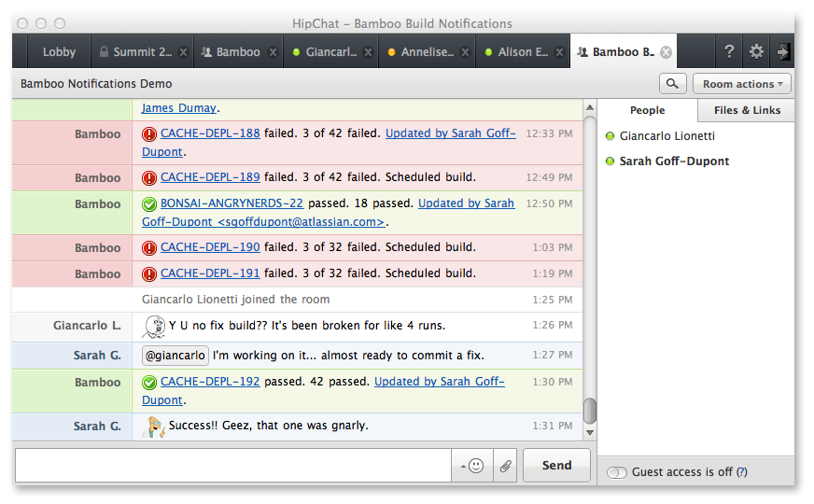Click Updated by Sarah link at 12:33 PM
Screen dimensions: 814x504
(451, 133)
